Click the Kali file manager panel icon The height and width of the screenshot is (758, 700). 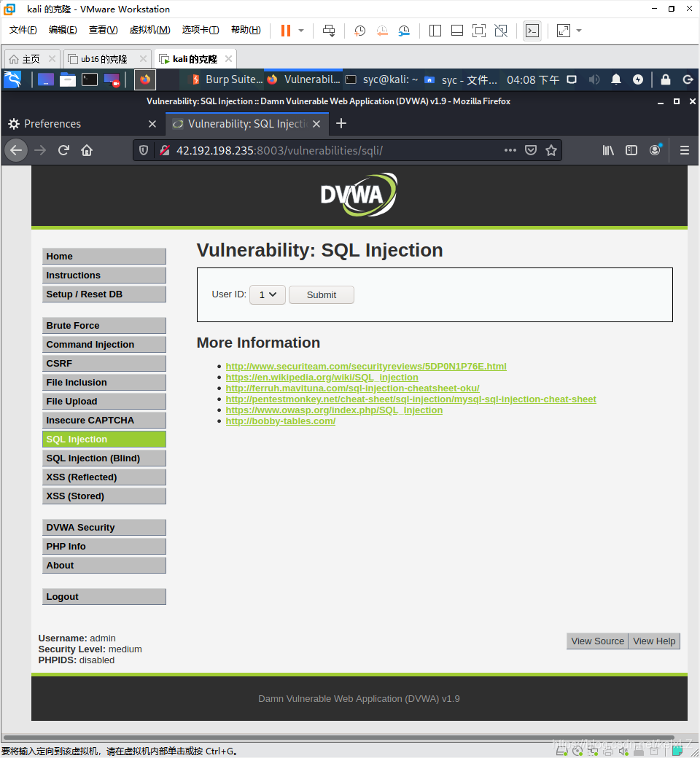(x=67, y=79)
